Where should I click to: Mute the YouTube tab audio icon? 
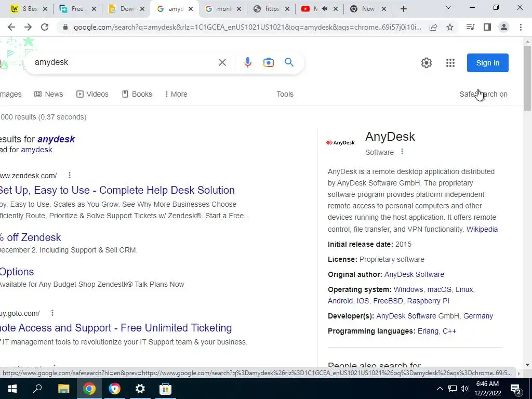(x=324, y=9)
